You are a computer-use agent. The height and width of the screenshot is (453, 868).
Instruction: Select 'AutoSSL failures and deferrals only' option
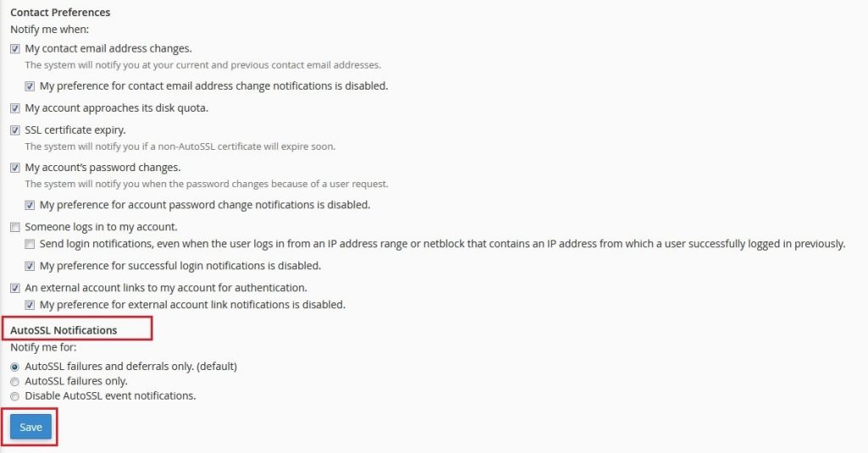15,367
